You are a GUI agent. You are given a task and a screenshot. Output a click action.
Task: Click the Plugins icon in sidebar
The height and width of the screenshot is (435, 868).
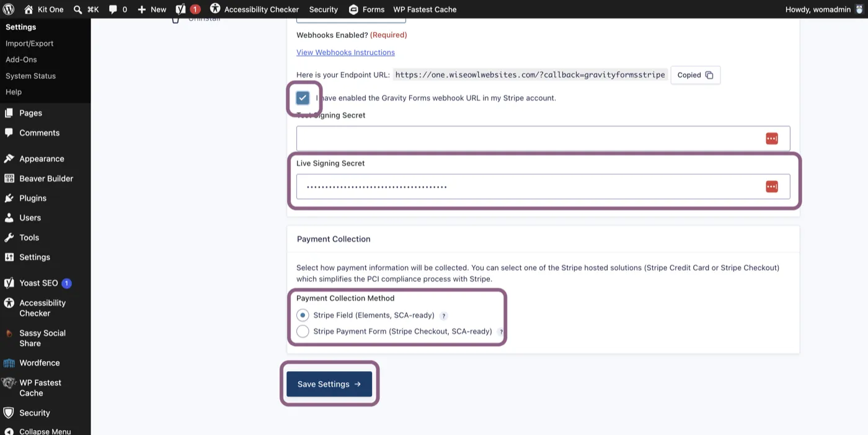tap(9, 198)
